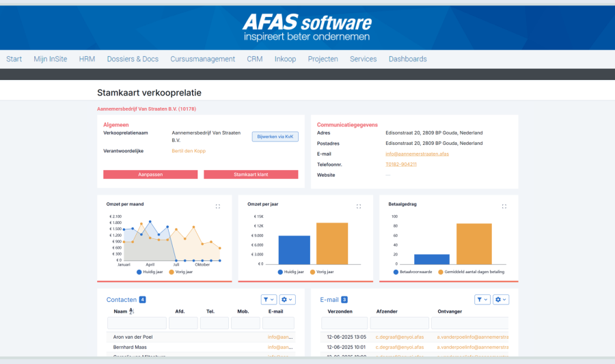Click the E-mail filter input in Contacten
Screen dimensions: 615x364
click(x=278, y=323)
